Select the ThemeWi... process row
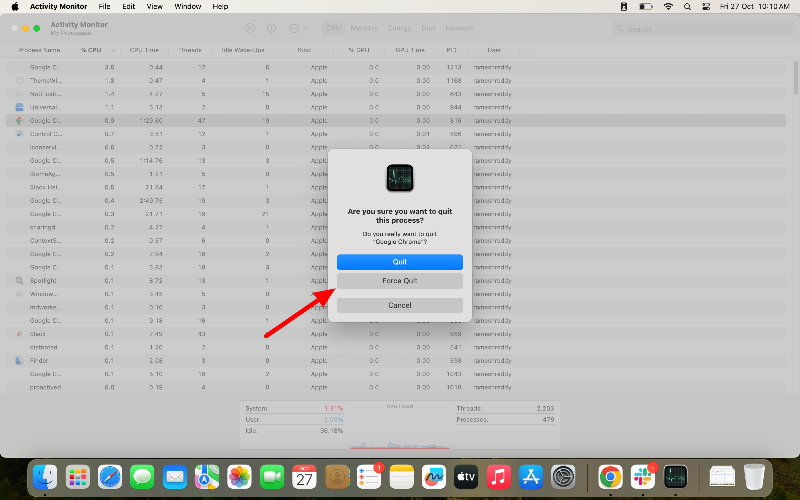 click(395, 81)
